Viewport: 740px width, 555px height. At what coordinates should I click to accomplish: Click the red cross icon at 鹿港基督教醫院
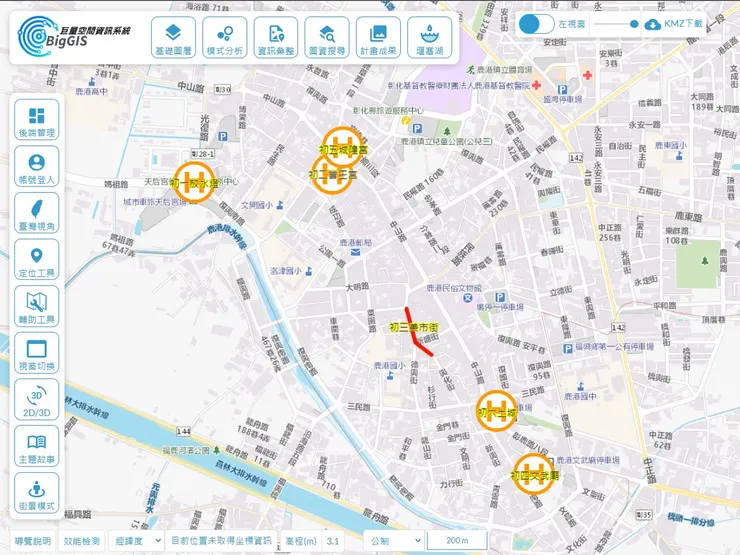click(536, 85)
